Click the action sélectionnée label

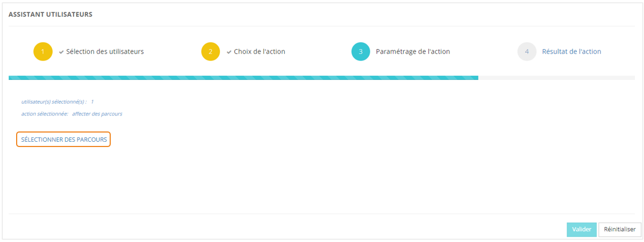[45, 114]
